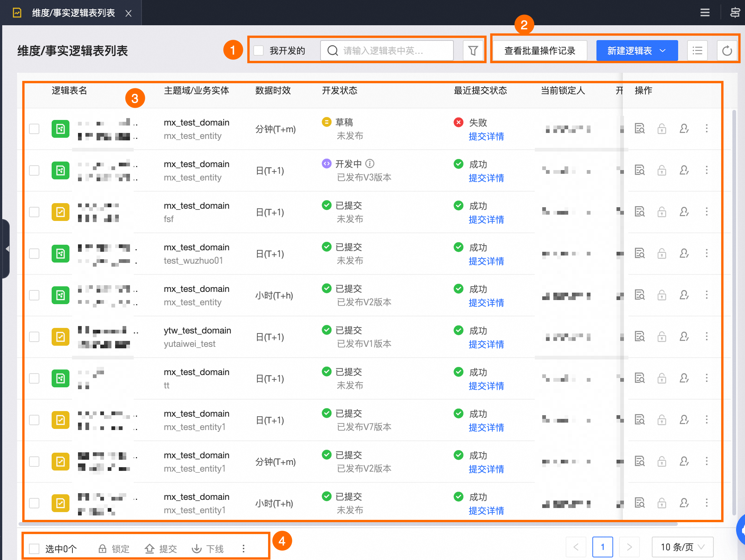The image size is (745, 560).
Task: Open 提交详情 for the 失败 row
Action: pos(486,136)
